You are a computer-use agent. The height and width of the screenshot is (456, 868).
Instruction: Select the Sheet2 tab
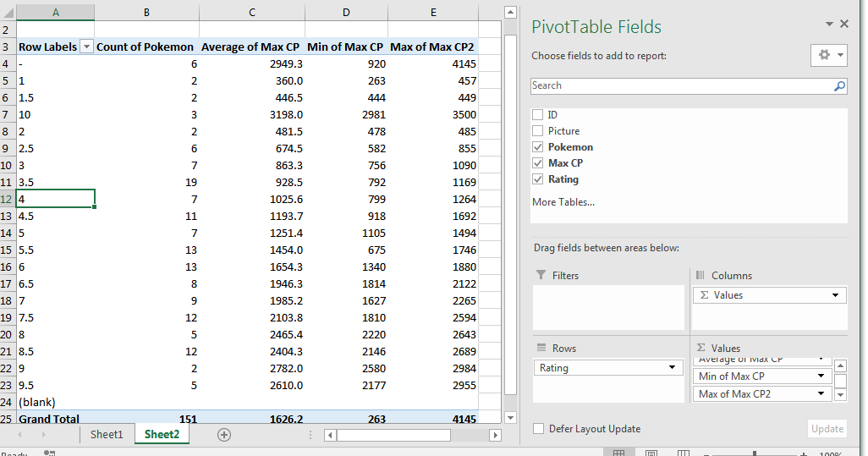[162, 434]
